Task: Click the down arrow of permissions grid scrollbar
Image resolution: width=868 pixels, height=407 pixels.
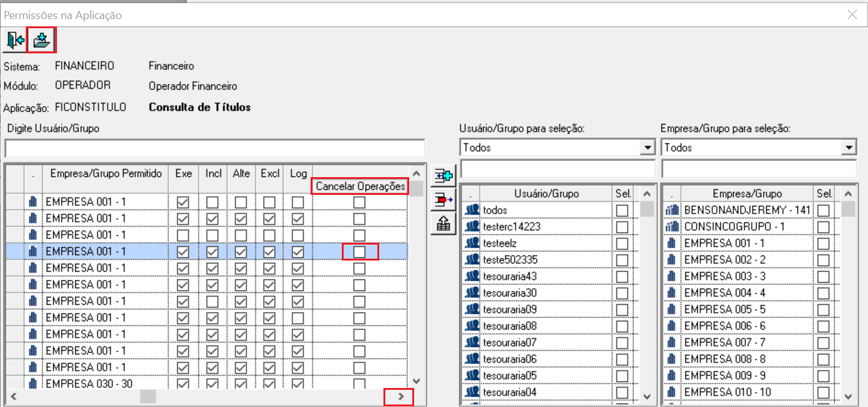Action: [x=417, y=381]
